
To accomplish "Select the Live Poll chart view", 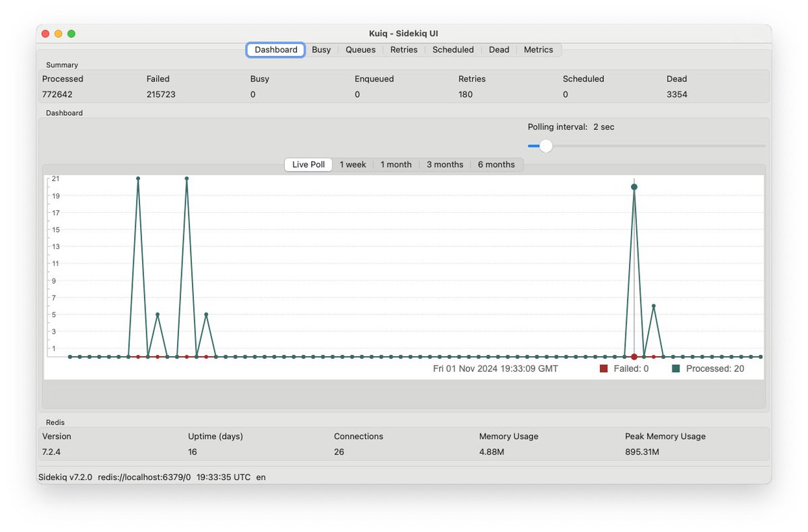I will (x=308, y=164).
